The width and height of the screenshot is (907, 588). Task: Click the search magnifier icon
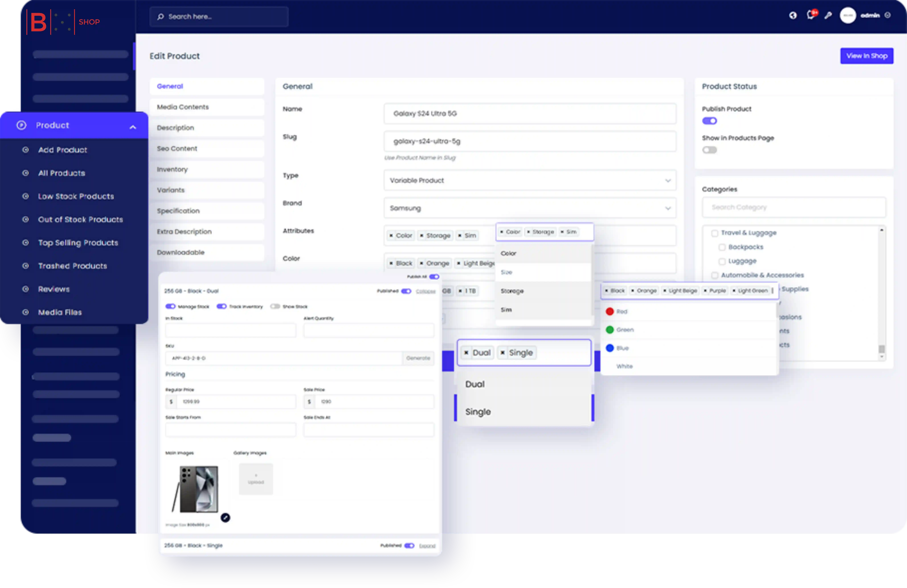click(161, 17)
